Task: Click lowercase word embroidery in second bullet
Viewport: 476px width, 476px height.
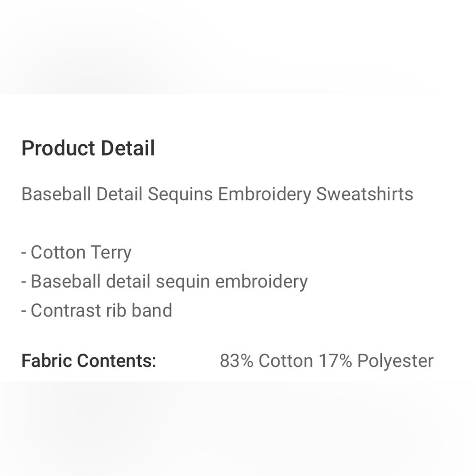Action: click(x=261, y=282)
